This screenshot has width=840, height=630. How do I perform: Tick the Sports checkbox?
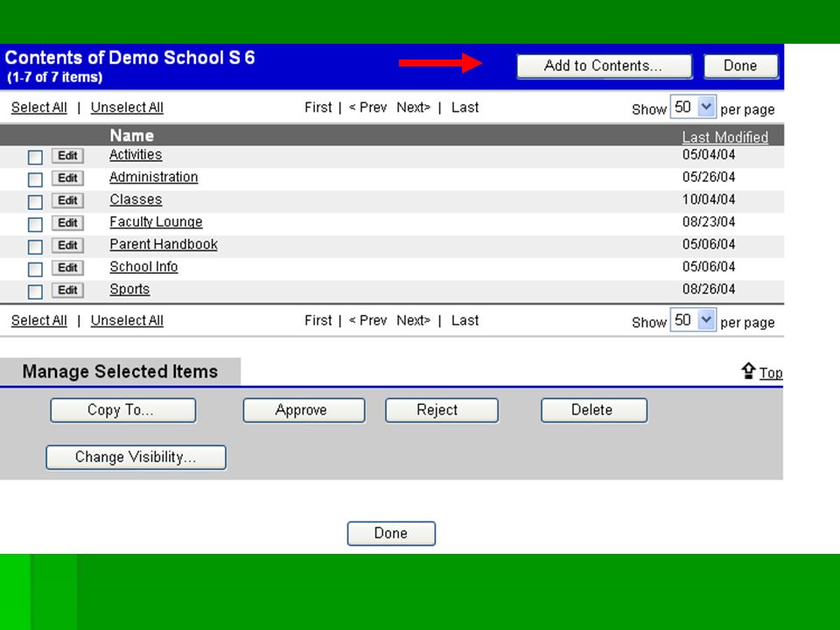[35, 291]
